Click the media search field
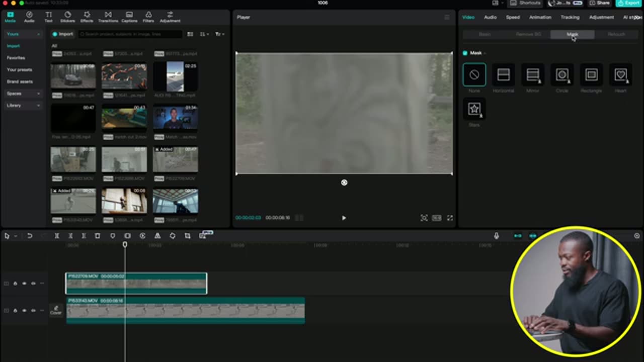 (131, 34)
